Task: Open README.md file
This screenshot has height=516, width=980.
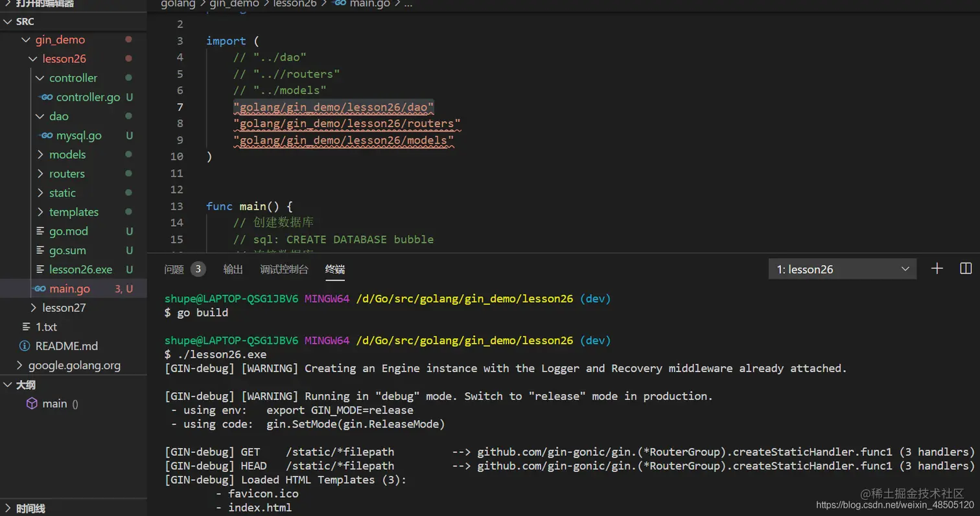Action: pos(66,346)
